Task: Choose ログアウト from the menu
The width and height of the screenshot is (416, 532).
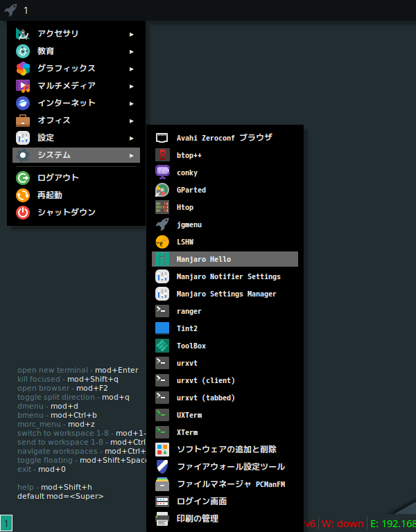Action: click(76, 177)
